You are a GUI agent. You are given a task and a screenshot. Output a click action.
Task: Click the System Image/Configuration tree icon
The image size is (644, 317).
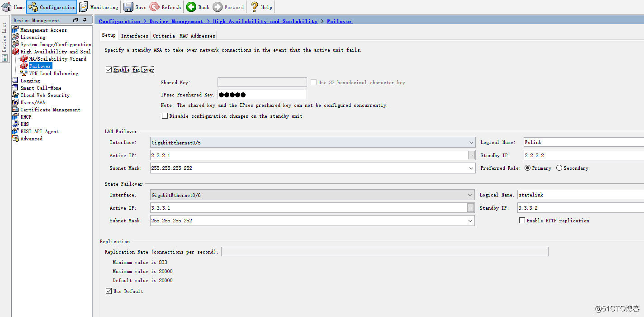point(15,44)
